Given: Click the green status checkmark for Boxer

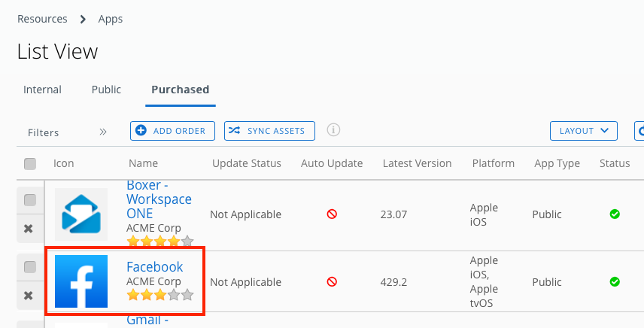Looking at the screenshot, I should (x=615, y=214).
